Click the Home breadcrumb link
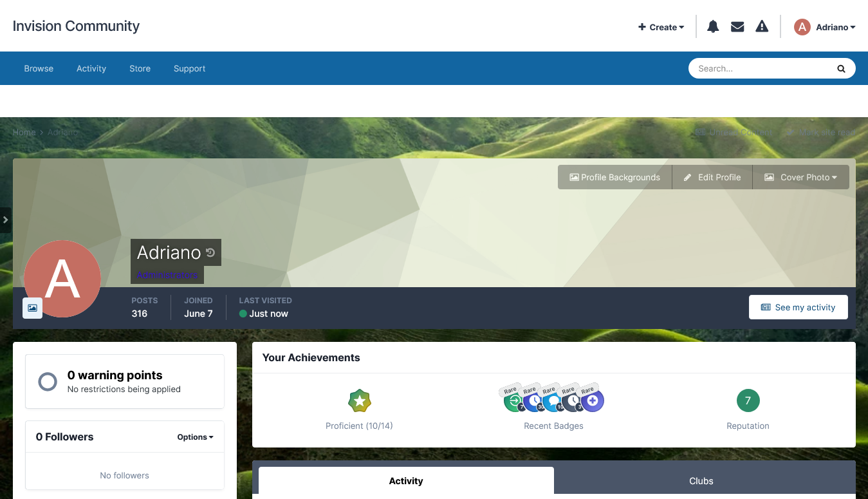Image resolution: width=868 pixels, height=499 pixels. (24, 132)
